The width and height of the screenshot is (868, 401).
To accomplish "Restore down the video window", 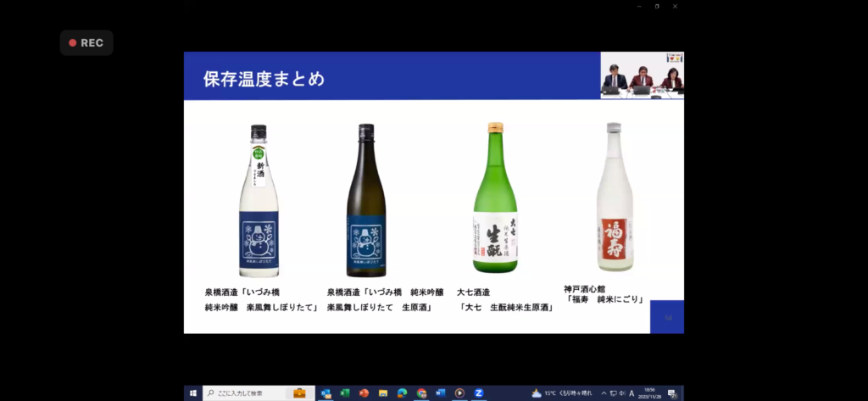I will [x=657, y=6].
